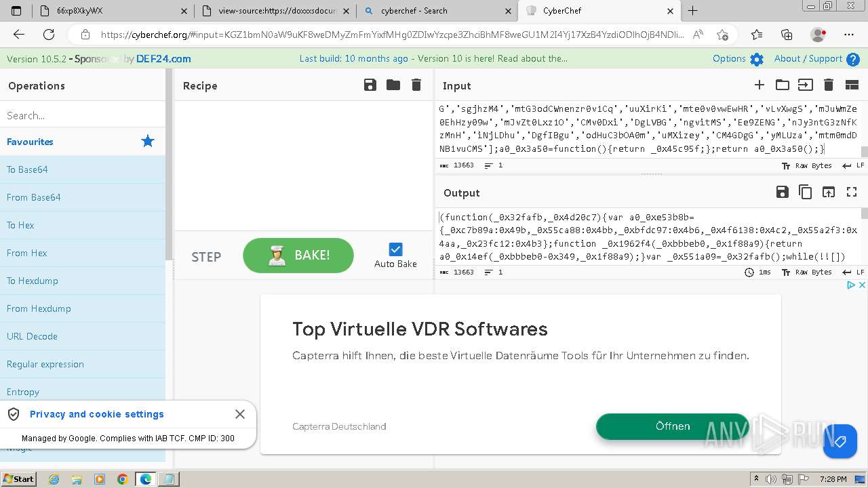The image size is (868, 488).
Task: Replace input with output
Action: [829, 192]
